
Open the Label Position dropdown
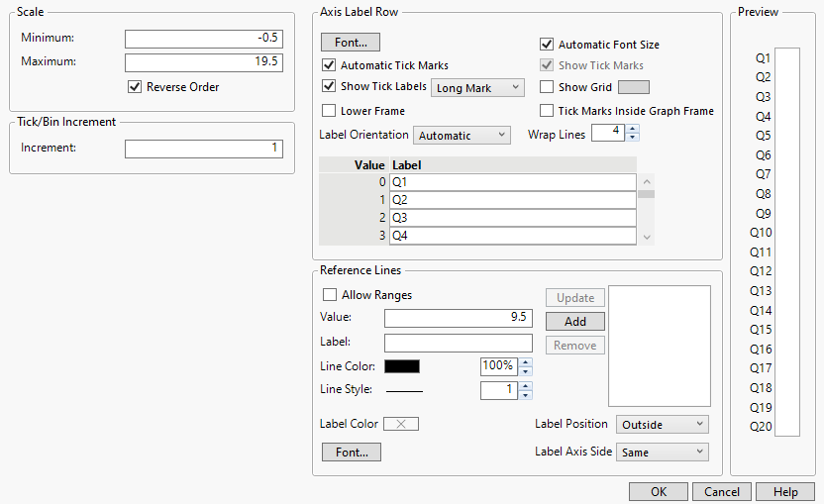click(x=663, y=425)
